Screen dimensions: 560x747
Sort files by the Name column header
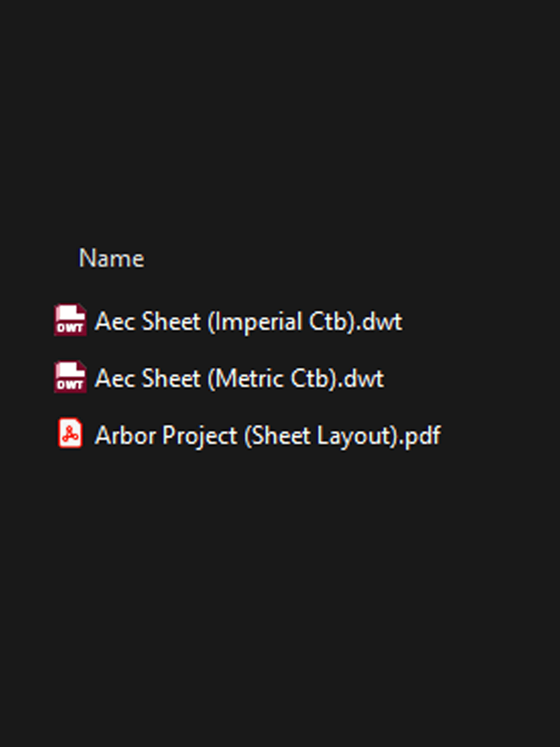(x=111, y=258)
